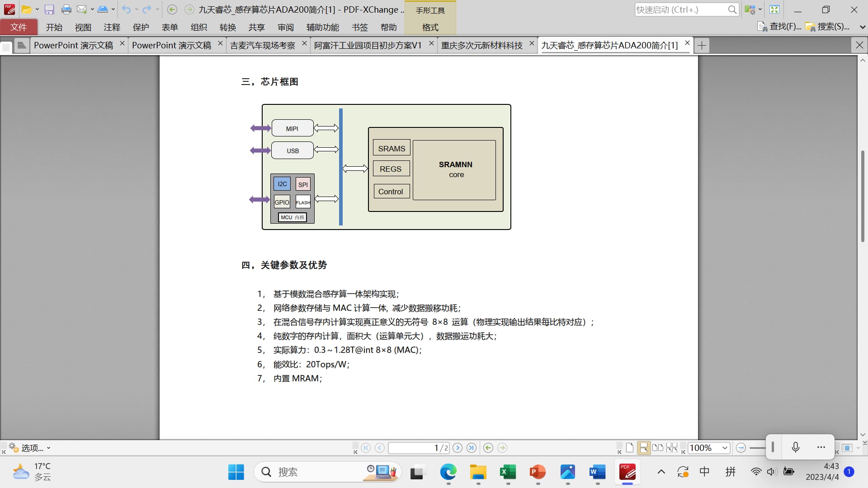Switch to 吉麦汽车现场考察 document tab
868x488 pixels.
[263, 45]
